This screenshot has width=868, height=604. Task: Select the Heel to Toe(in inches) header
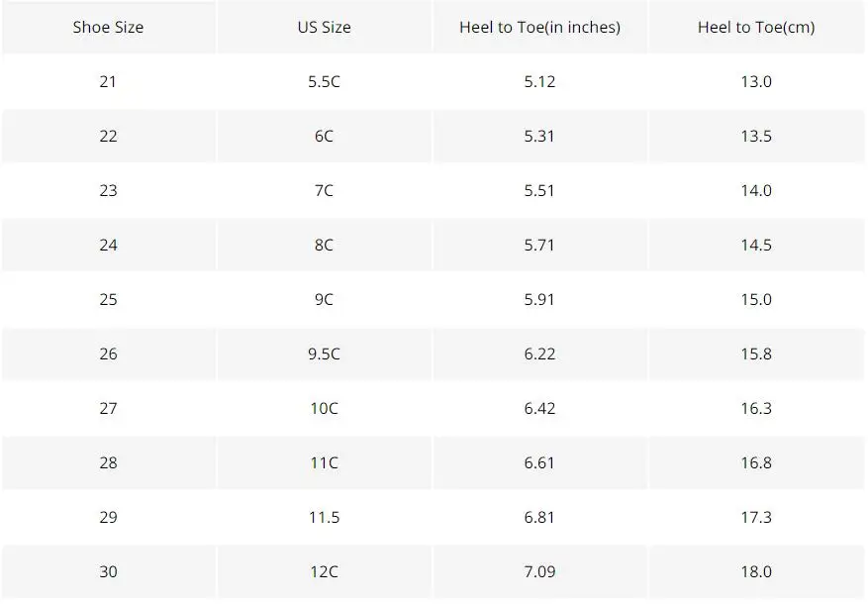(539, 27)
